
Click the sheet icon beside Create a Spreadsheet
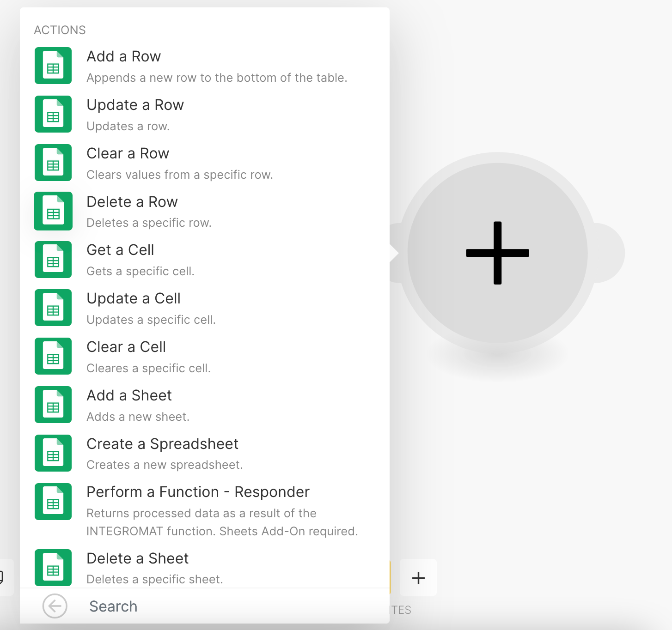[x=53, y=453]
